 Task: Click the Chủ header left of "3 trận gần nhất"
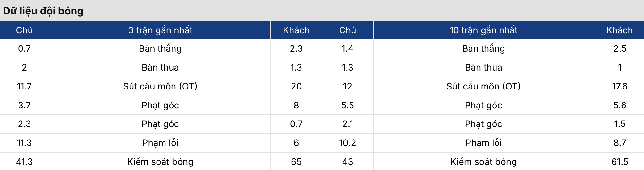tap(24, 30)
